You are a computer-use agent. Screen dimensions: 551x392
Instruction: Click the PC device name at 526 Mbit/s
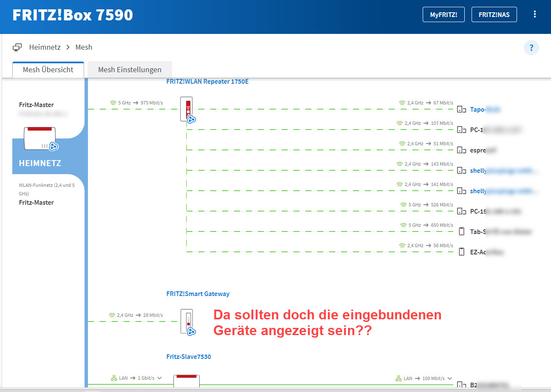[496, 212]
